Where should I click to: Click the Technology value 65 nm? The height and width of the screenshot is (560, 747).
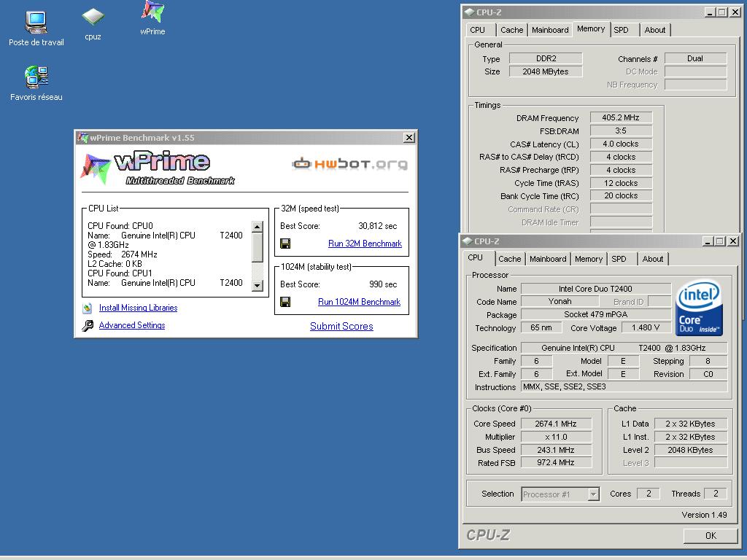(x=541, y=327)
